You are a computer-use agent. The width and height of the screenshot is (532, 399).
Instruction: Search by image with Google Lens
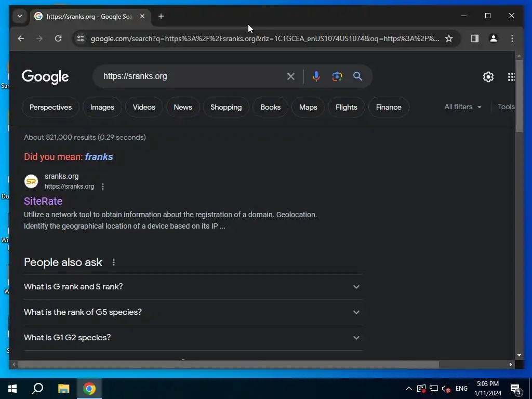click(337, 76)
